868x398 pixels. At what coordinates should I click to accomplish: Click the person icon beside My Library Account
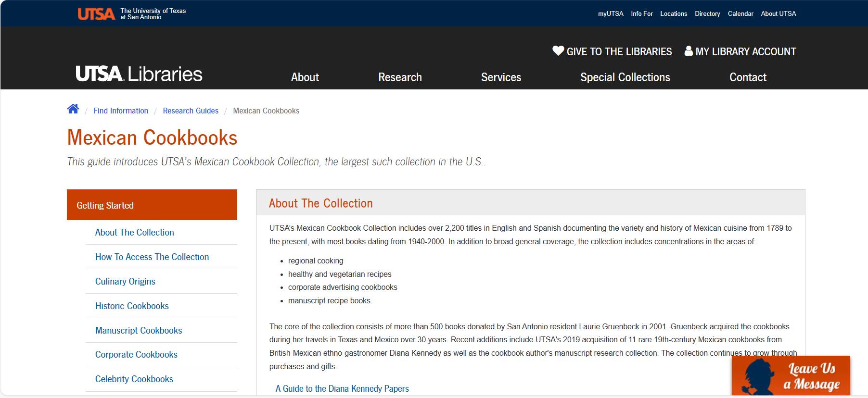pos(689,50)
